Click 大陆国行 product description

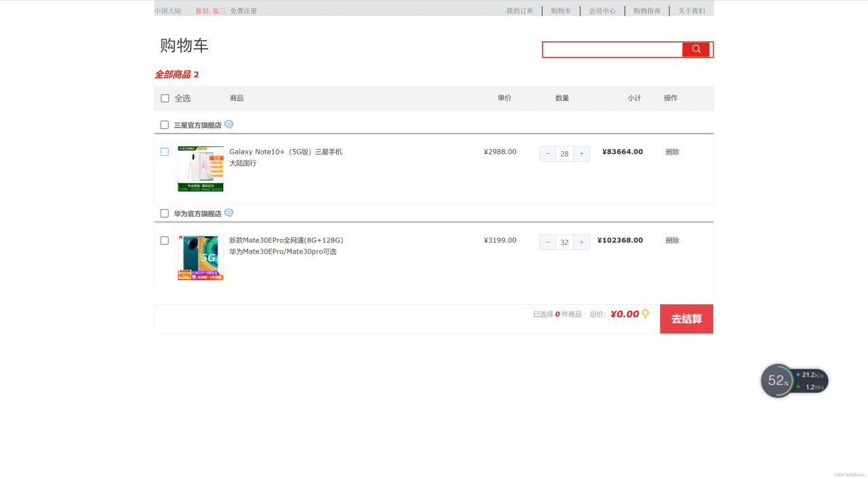coord(243,163)
